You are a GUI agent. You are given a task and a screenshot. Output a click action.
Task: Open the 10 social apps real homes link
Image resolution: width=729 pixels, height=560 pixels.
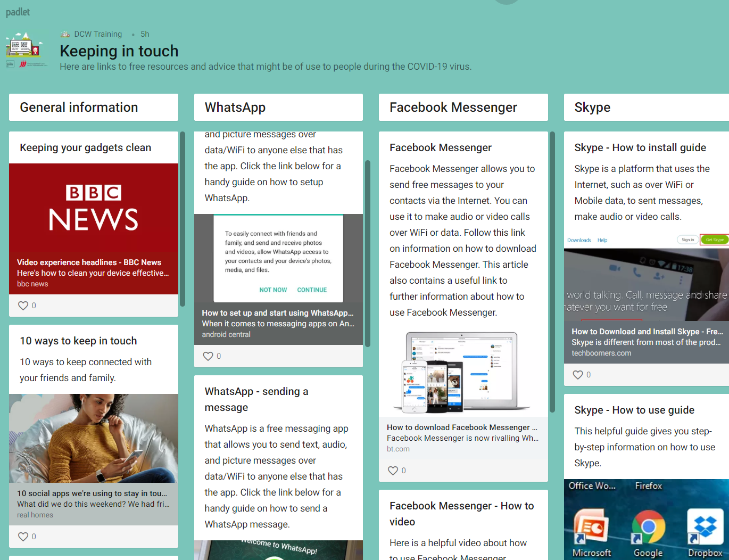coord(94,504)
